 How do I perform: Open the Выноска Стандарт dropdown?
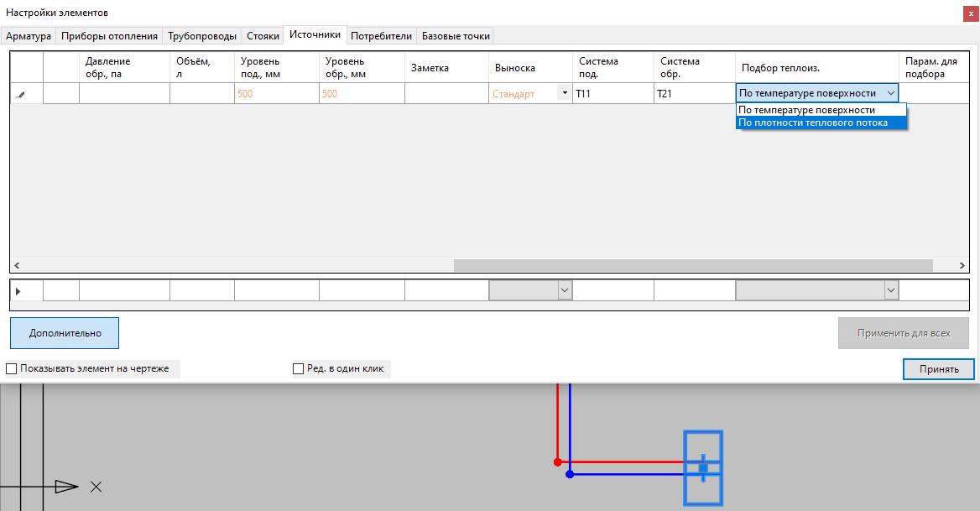pyautogui.click(x=565, y=93)
